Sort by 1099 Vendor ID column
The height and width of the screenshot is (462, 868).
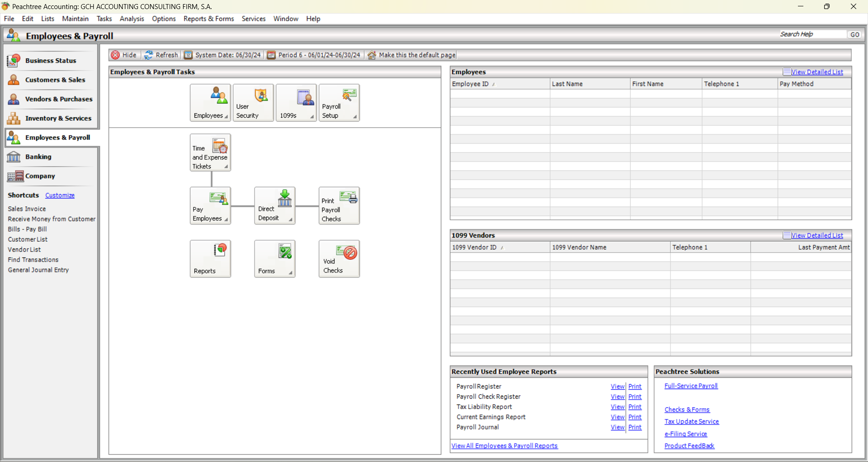[x=500, y=248]
